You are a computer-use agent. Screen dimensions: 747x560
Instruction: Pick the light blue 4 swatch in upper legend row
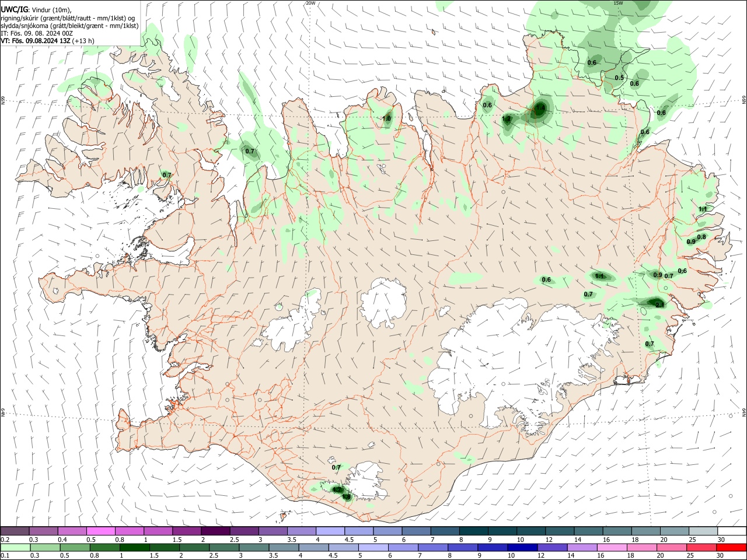330,531
